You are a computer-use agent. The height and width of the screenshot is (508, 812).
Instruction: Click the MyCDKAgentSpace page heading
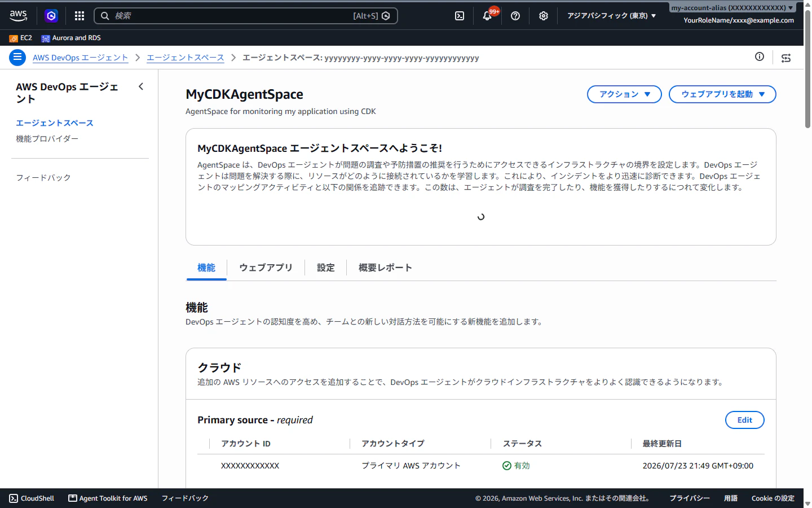pyautogui.click(x=245, y=94)
